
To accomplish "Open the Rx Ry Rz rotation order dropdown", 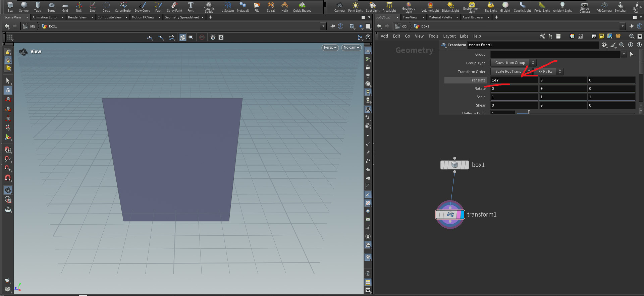I will click(548, 71).
